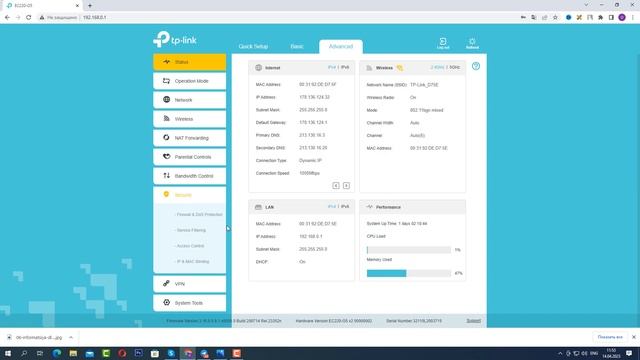Click the not-secure warning icon
The image size is (640, 360).
click(x=42, y=18)
